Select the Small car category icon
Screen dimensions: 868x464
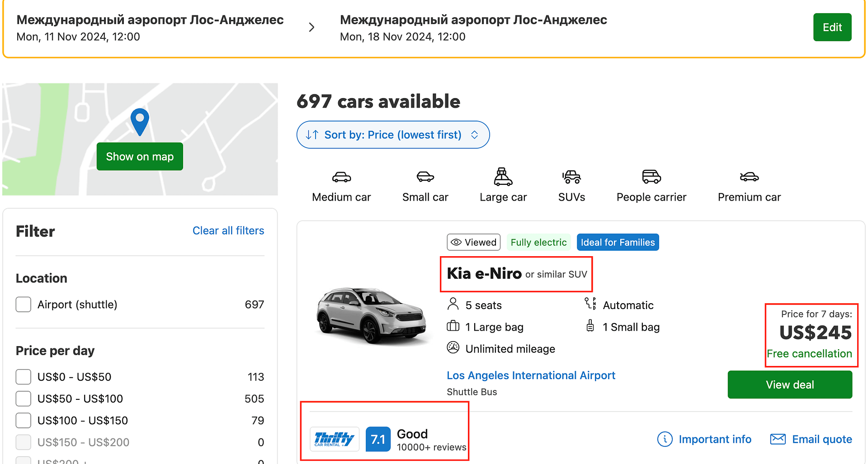pos(425,177)
